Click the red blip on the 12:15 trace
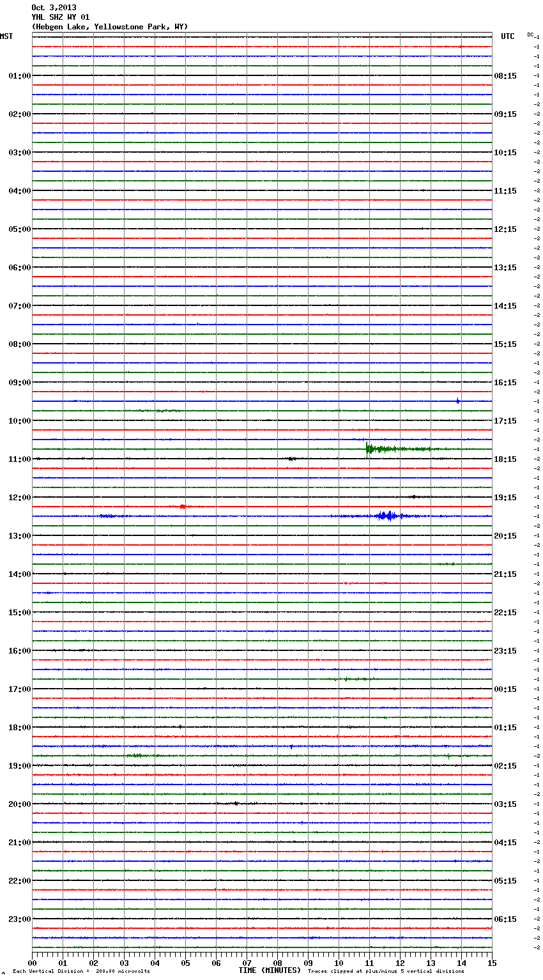543x980 pixels. point(183,507)
